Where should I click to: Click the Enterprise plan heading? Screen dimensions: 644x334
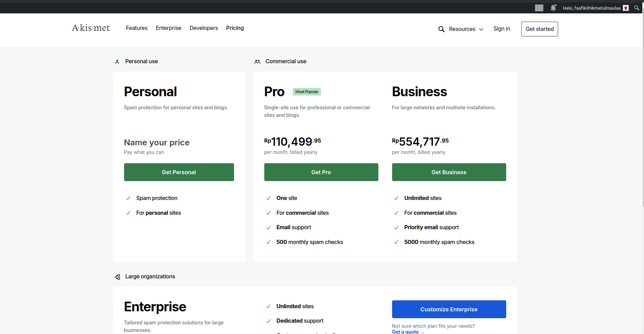[155, 307]
